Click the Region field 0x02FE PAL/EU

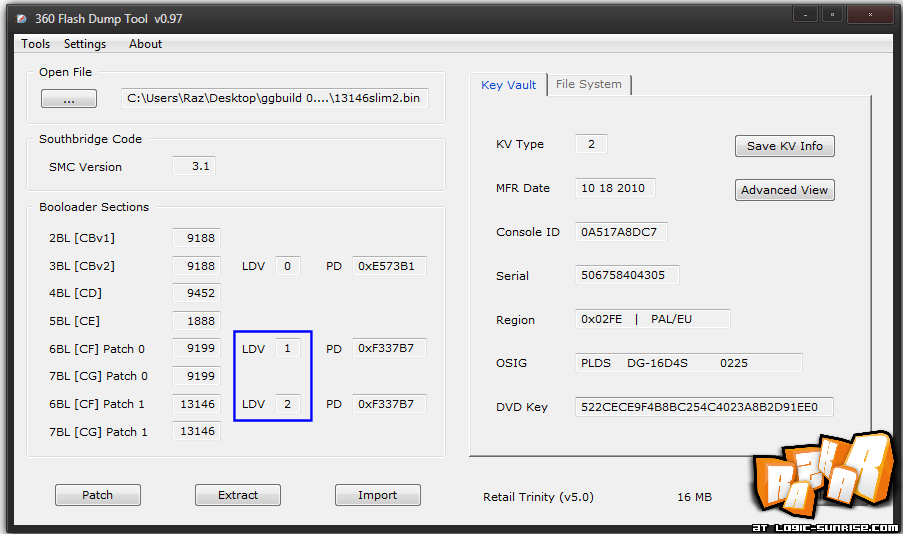point(652,319)
